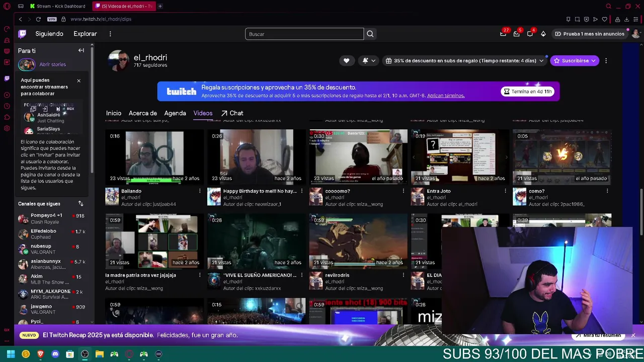Open Opera easy setup sliders icon
The width and height of the screenshot is (644, 362).
pyautogui.click(x=636, y=19)
